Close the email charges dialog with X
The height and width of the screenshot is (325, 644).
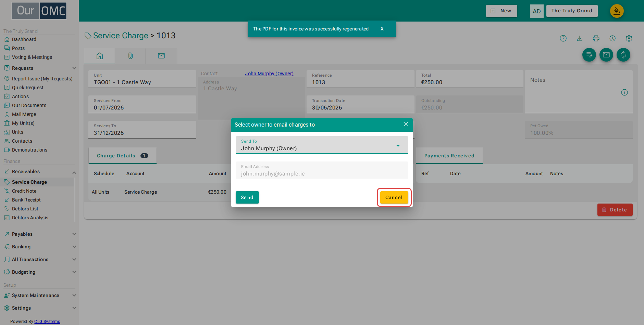pos(406,124)
